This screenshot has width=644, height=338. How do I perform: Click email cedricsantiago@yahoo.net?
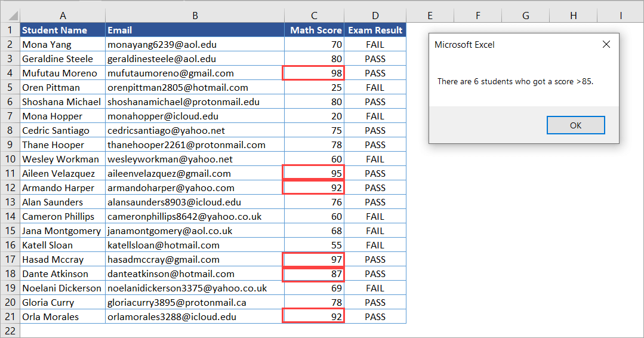point(195,131)
